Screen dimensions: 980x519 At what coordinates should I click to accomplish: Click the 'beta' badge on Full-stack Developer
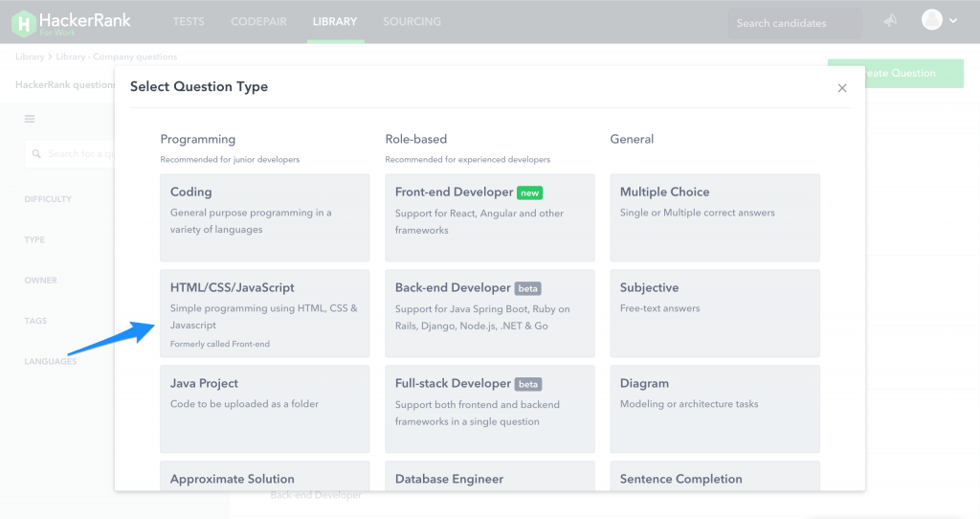tap(528, 384)
